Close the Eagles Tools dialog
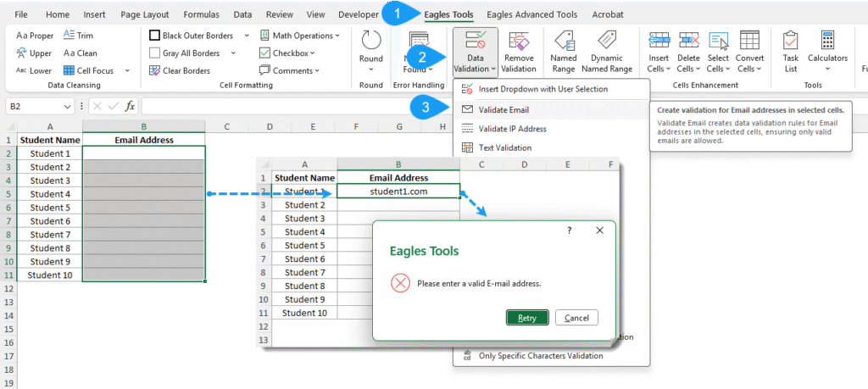Image resolution: width=868 pixels, height=389 pixels. [599, 231]
